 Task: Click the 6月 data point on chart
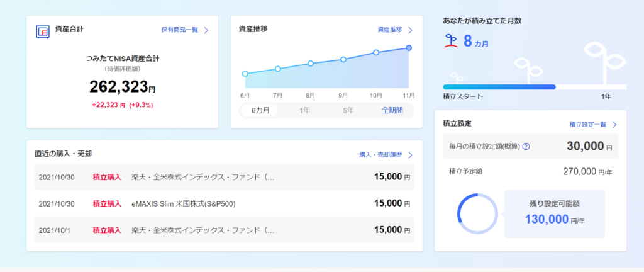tap(245, 74)
